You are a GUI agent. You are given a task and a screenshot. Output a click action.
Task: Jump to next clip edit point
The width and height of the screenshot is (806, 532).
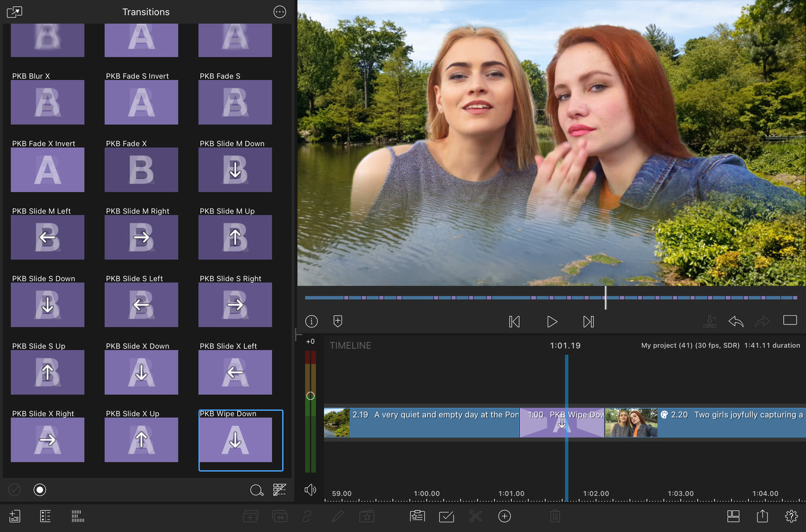pos(588,322)
